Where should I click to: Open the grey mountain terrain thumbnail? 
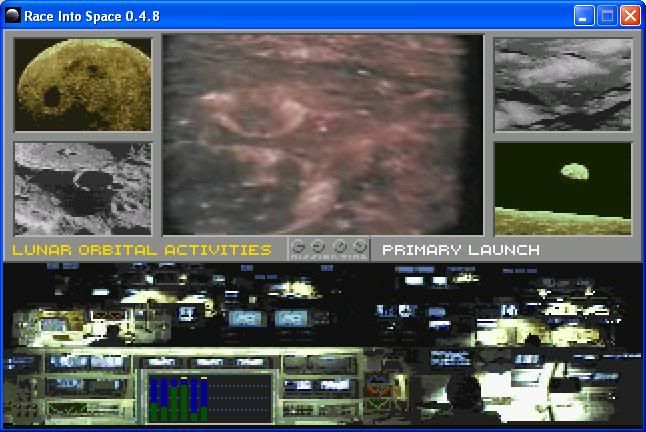[x=563, y=85]
